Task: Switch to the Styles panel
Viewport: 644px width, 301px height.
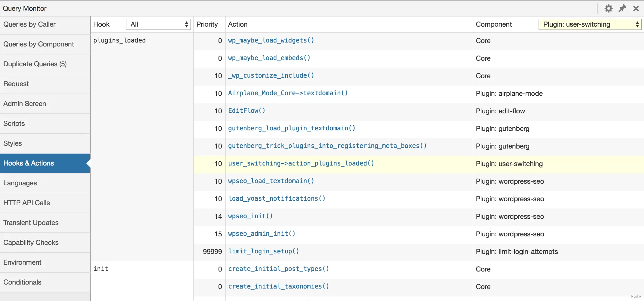Action: (12, 143)
